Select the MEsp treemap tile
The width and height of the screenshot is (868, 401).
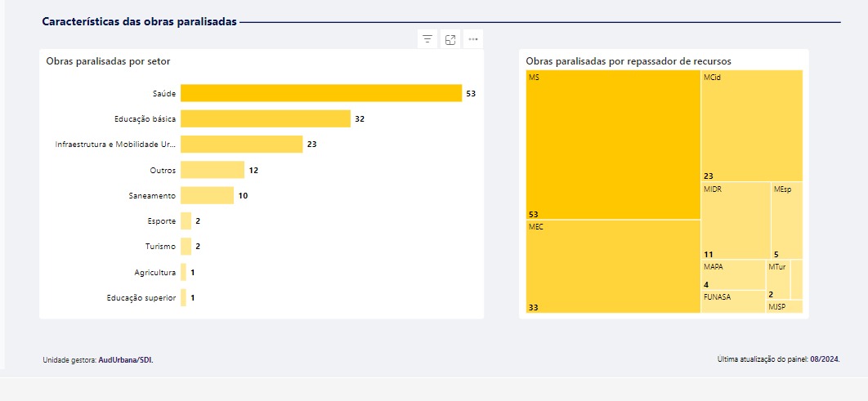point(786,220)
